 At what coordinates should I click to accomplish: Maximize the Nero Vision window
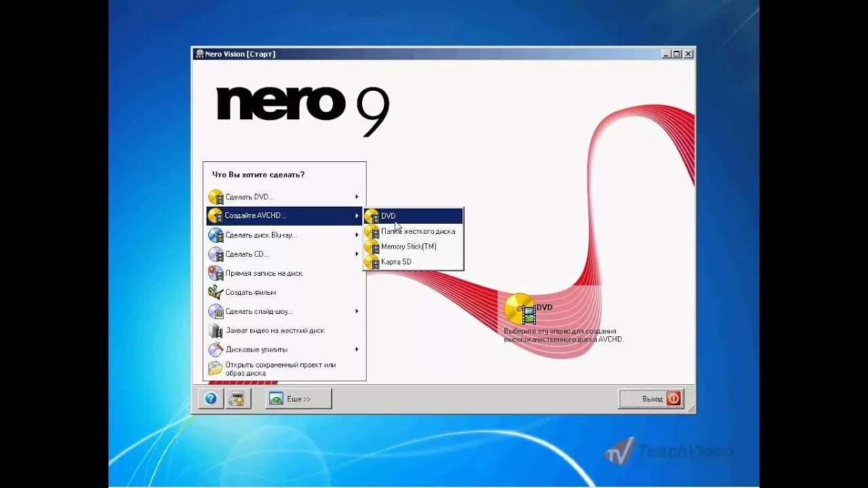(677, 54)
